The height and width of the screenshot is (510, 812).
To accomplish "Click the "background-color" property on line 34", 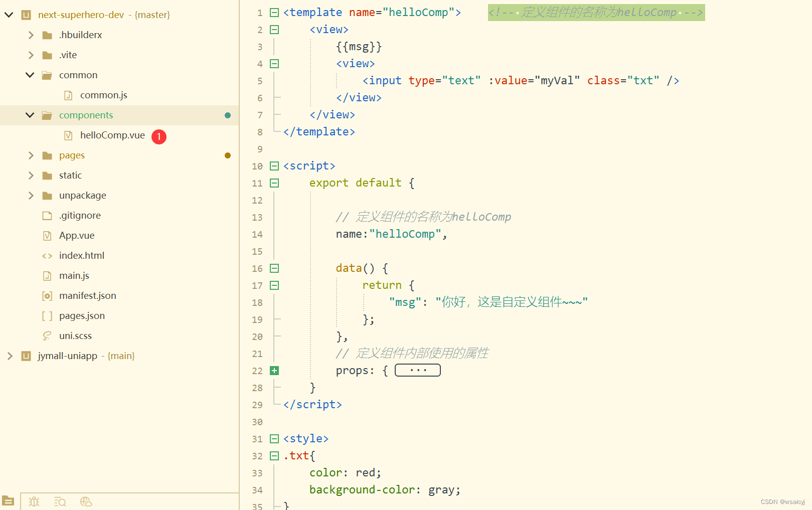I will pyautogui.click(x=362, y=490).
